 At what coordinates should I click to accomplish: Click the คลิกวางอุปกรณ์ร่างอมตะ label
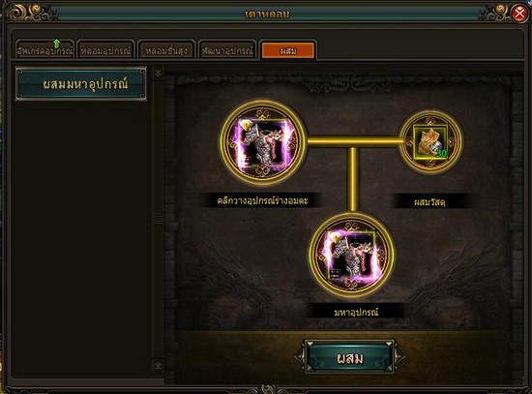pyautogui.click(x=262, y=200)
